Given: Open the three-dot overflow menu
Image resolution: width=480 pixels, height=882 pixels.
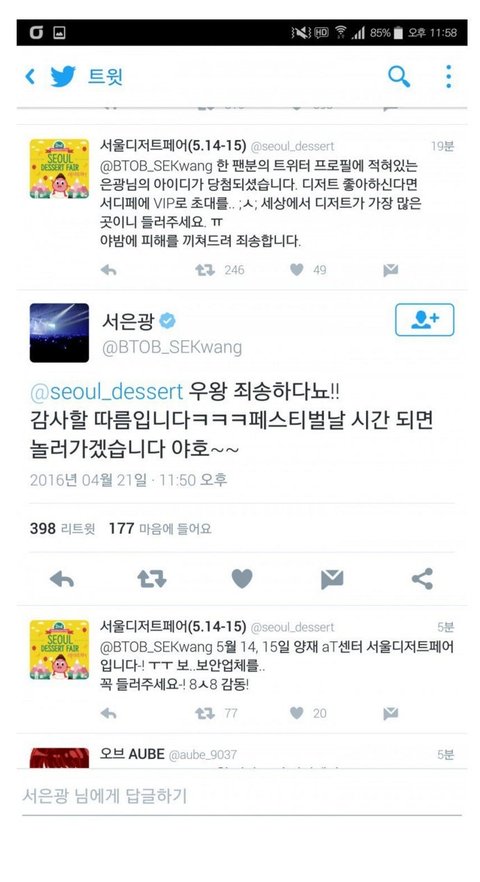Looking at the screenshot, I should (448, 76).
